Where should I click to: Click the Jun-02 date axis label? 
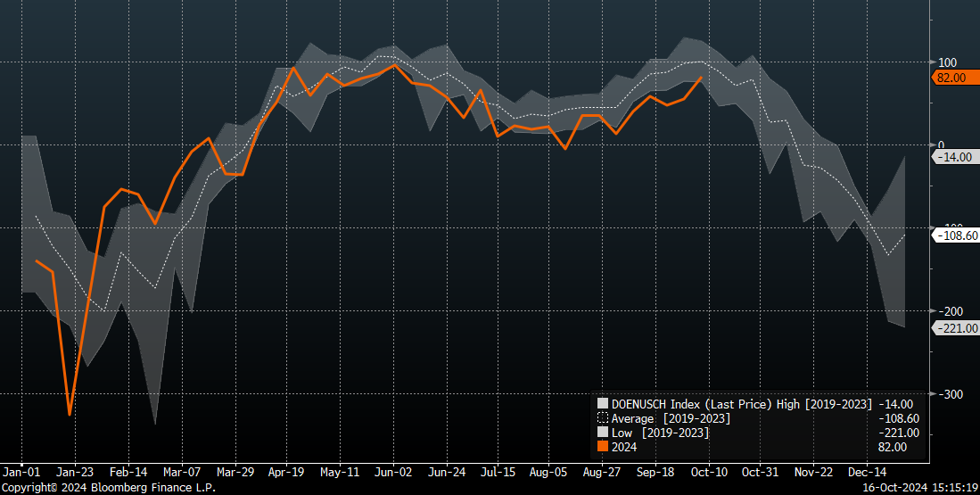tap(392, 471)
